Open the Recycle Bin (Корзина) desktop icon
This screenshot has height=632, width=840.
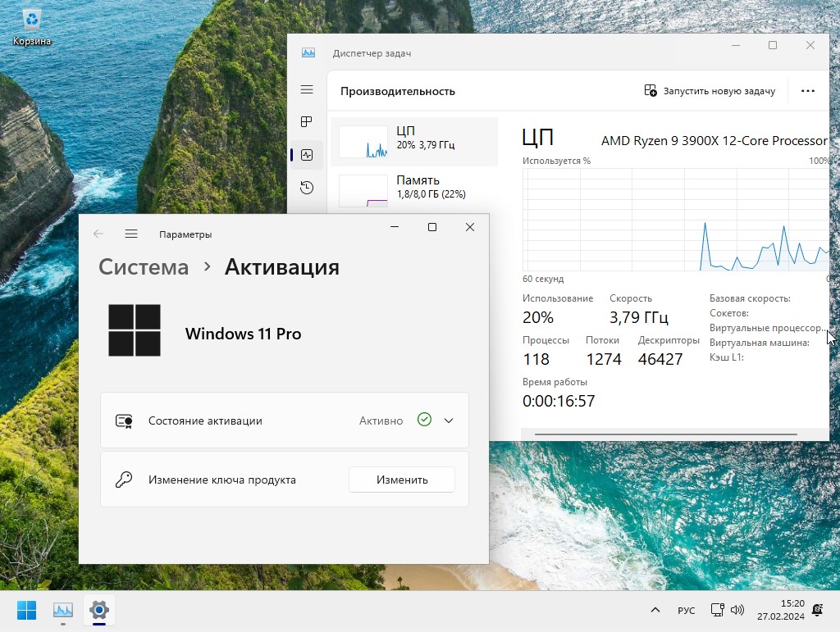32,27
